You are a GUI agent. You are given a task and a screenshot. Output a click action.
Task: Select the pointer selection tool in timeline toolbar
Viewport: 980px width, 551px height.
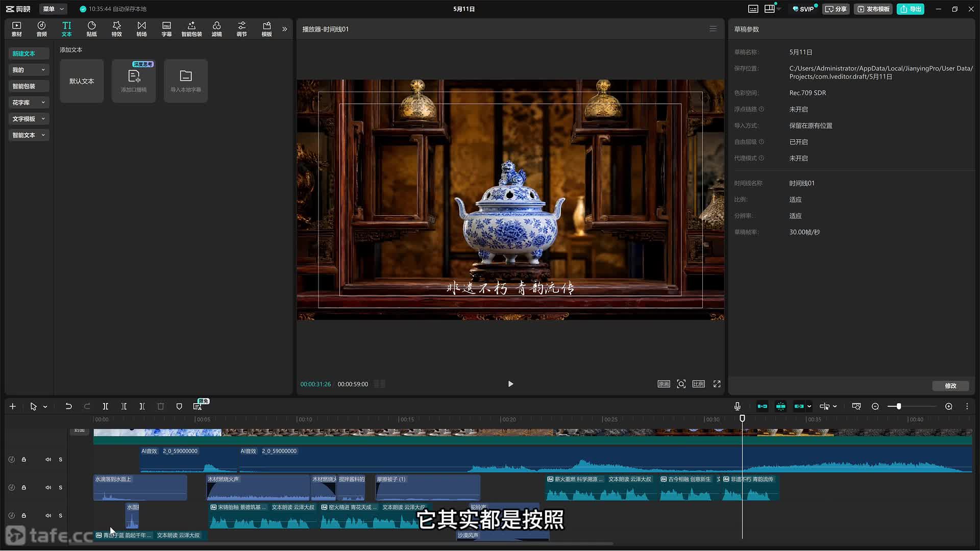[33, 407]
